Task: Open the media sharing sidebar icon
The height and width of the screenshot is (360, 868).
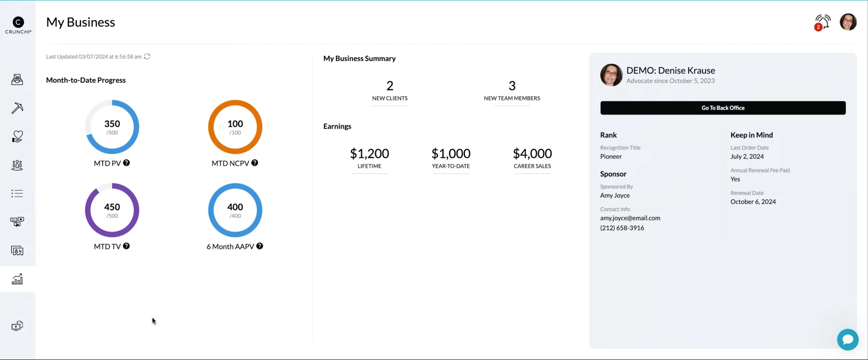Action: (x=17, y=222)
